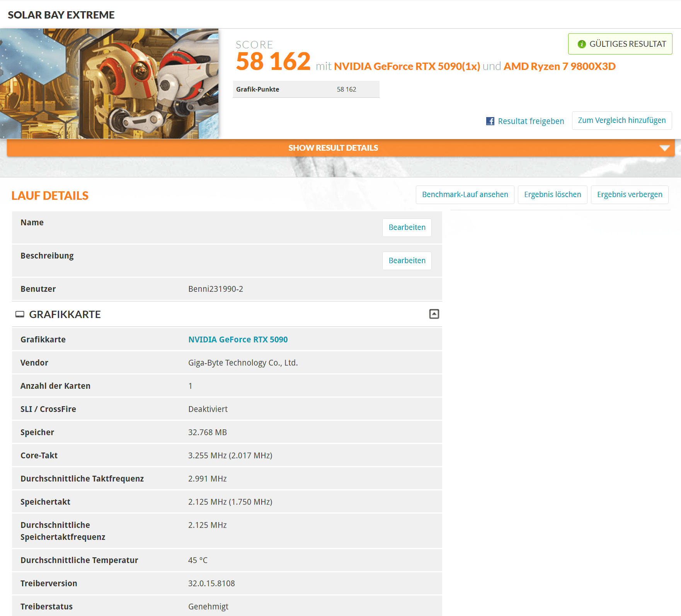Select average clock value 2.991 MHz

click(207, 479)
